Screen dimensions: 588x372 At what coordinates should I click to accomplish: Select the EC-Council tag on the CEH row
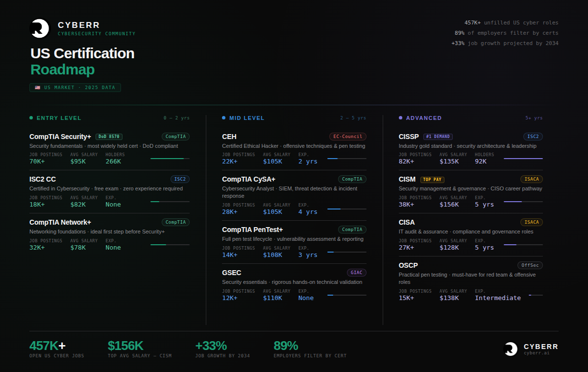(348, 137)
